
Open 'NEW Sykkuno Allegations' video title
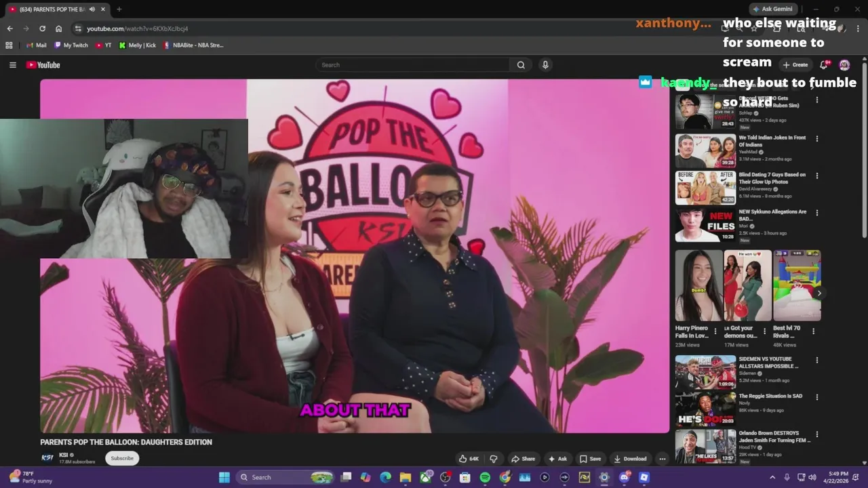772,215
